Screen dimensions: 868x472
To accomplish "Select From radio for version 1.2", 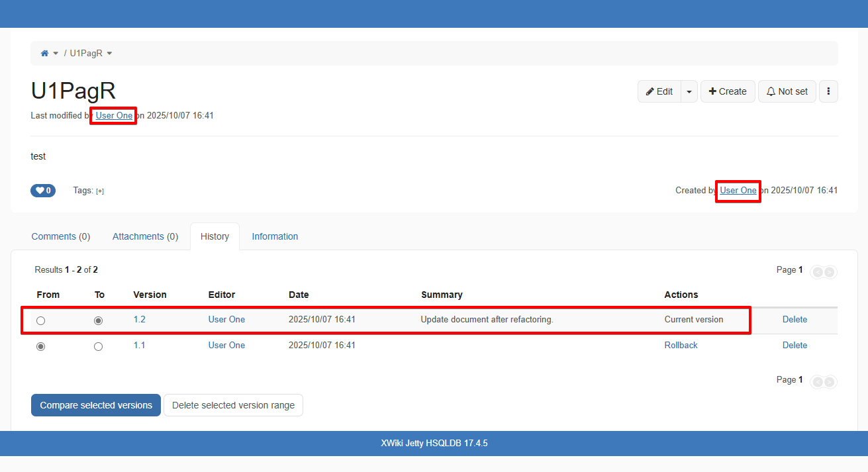I will [x=41, y=320].
